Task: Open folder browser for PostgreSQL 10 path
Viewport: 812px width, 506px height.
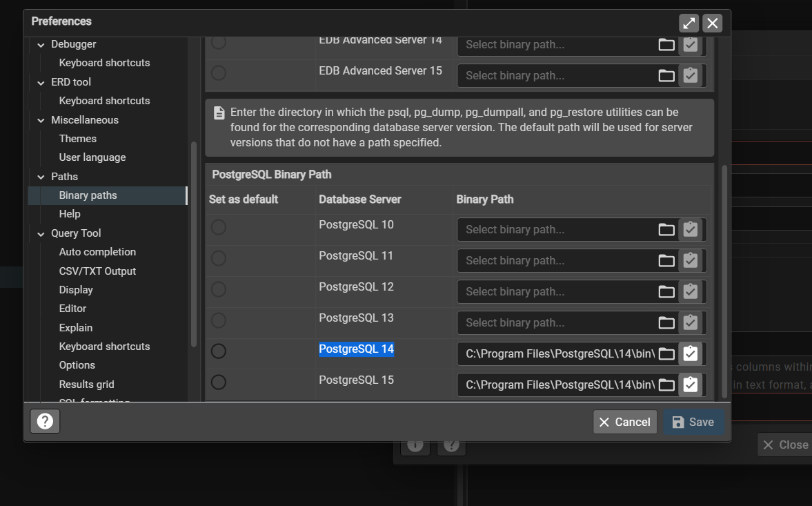Action: (666, 229)
